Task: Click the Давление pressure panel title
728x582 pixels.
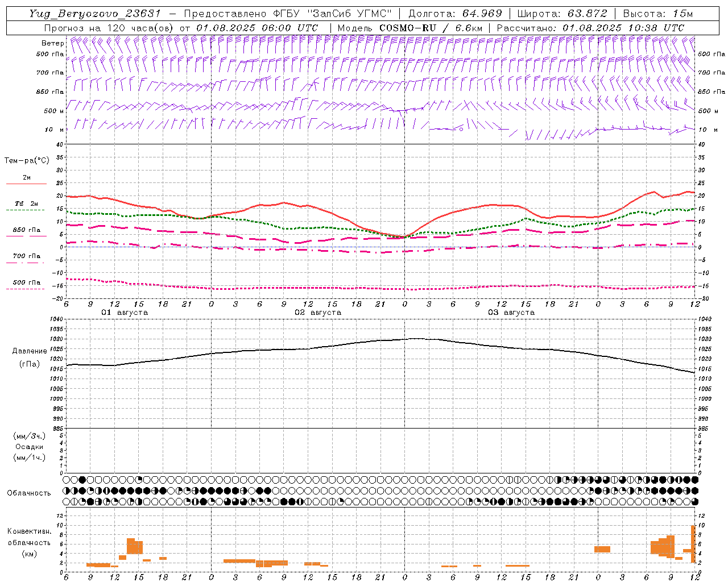Action: (30, 351)
